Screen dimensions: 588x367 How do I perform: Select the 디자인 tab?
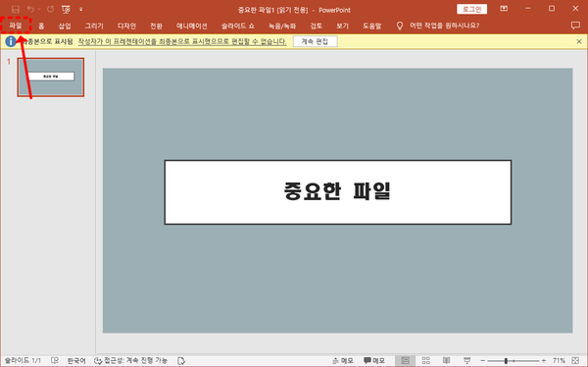126,26
